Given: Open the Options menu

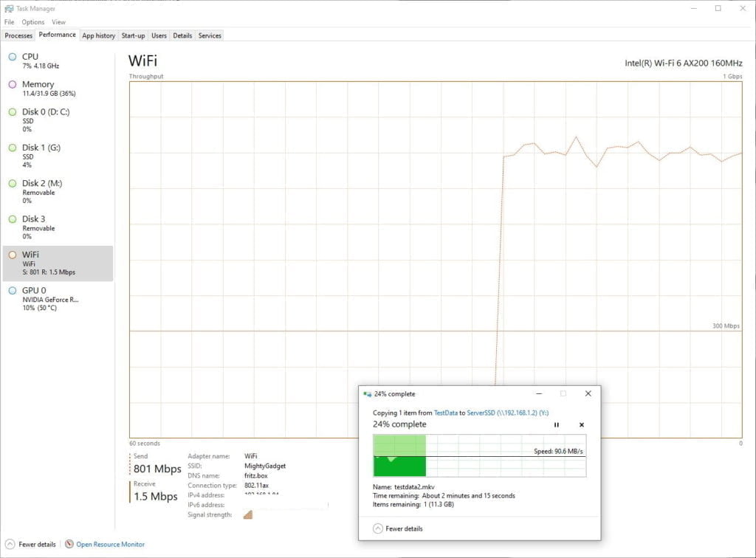Looking at the screenshot, I should click(x=32, y=22).
